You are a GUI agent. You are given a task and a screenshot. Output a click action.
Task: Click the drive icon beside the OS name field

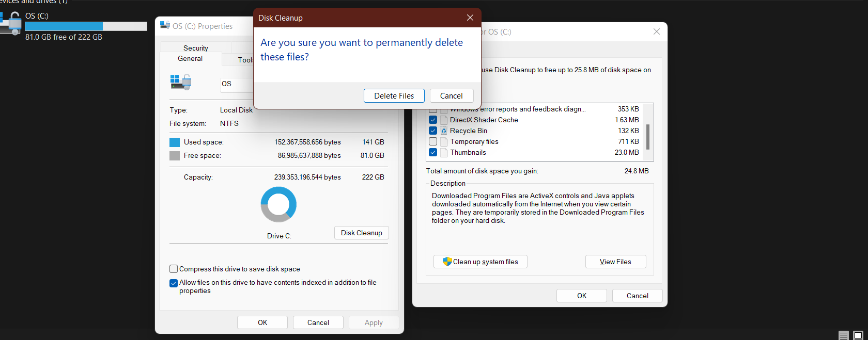tap(181, 82)
